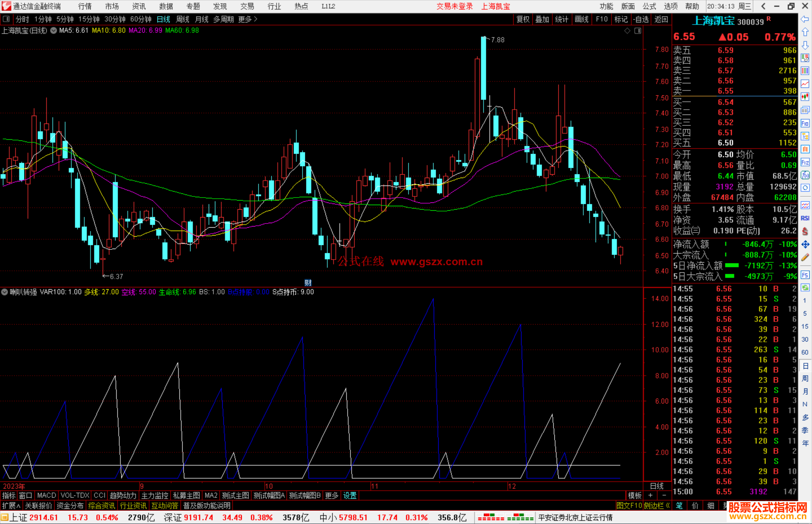The width and height of the screenshot is (812, 524).
Task: Open the 公式 menu
Action: tap(649, 6)
